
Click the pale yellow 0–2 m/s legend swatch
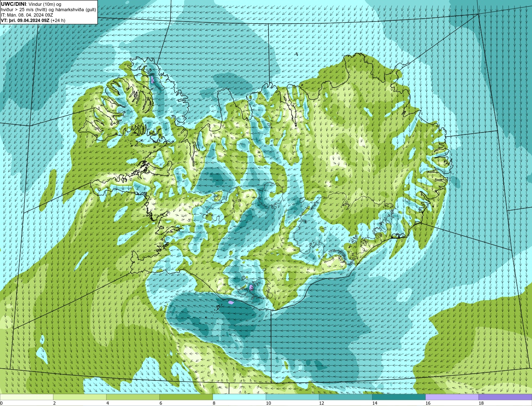coord(27,397)
